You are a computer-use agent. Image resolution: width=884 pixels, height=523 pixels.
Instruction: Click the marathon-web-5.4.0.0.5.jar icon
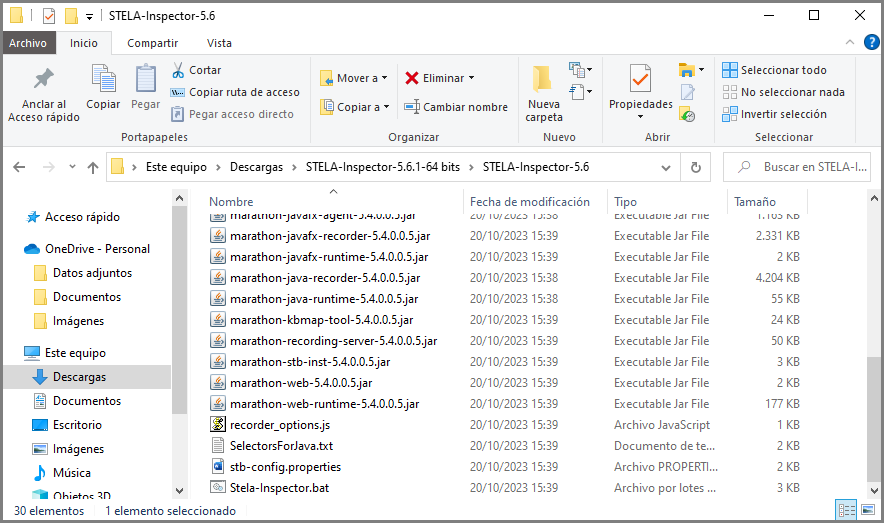[218, 383]
